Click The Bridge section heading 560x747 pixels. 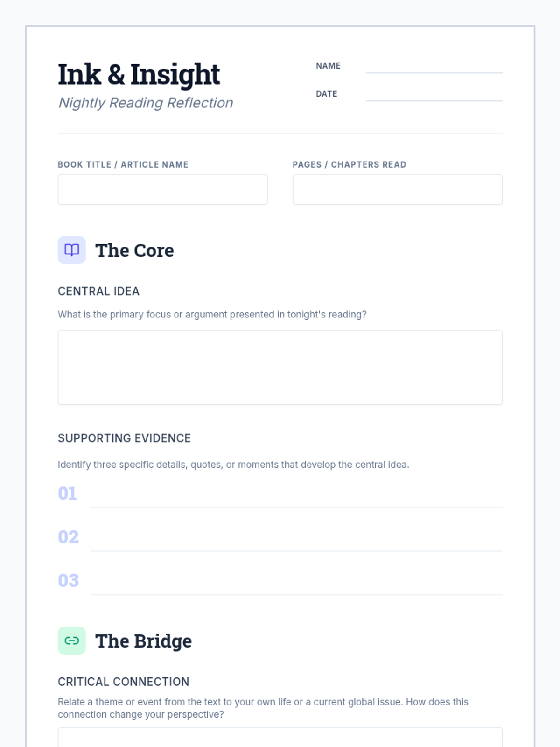[x=143, y=641]
